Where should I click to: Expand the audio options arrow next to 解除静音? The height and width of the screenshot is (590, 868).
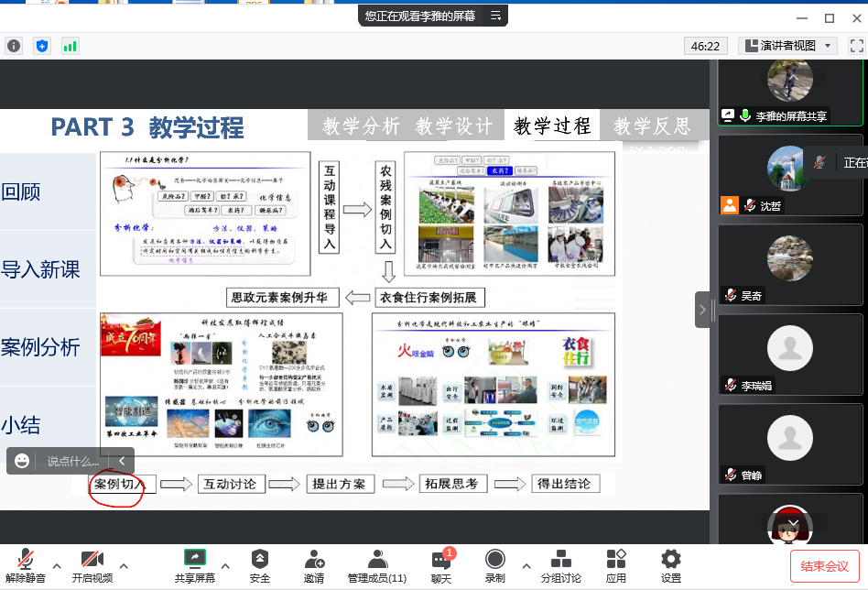57,564
